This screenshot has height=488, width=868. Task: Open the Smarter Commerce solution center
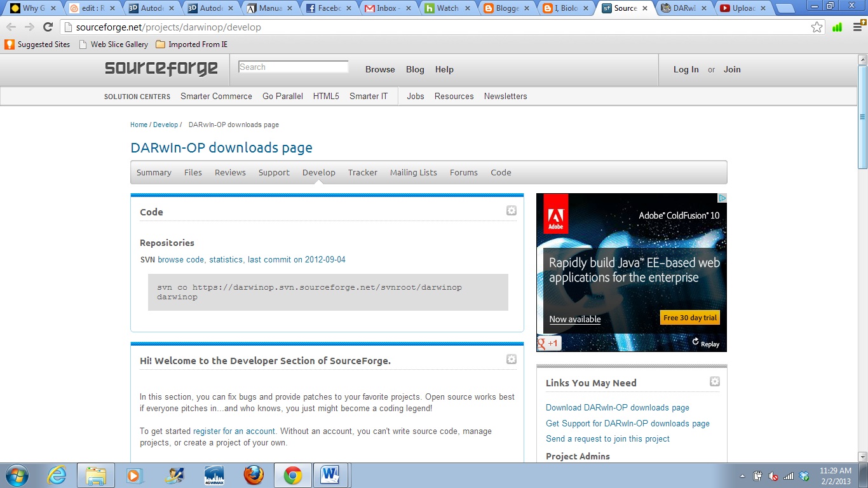pos(216,96)
